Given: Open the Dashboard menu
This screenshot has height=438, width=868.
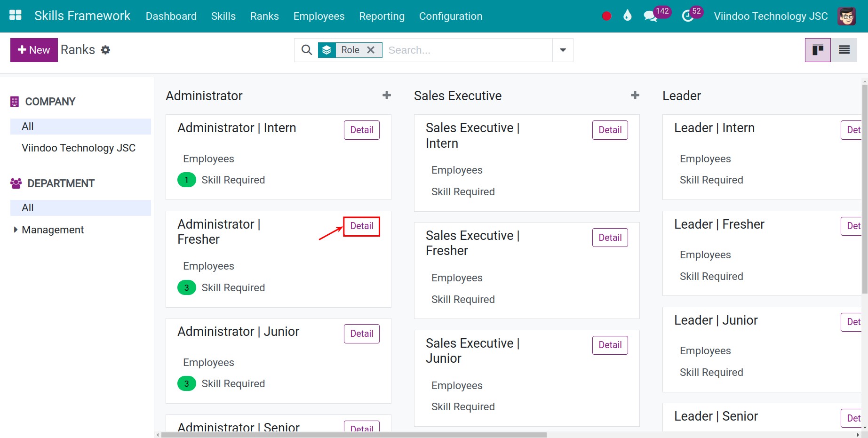Looking at the screenshot, I should click(171, 16).
